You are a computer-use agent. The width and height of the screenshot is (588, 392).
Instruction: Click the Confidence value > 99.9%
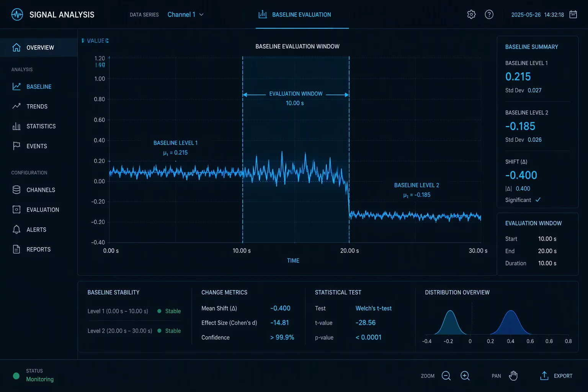(282, 337)
